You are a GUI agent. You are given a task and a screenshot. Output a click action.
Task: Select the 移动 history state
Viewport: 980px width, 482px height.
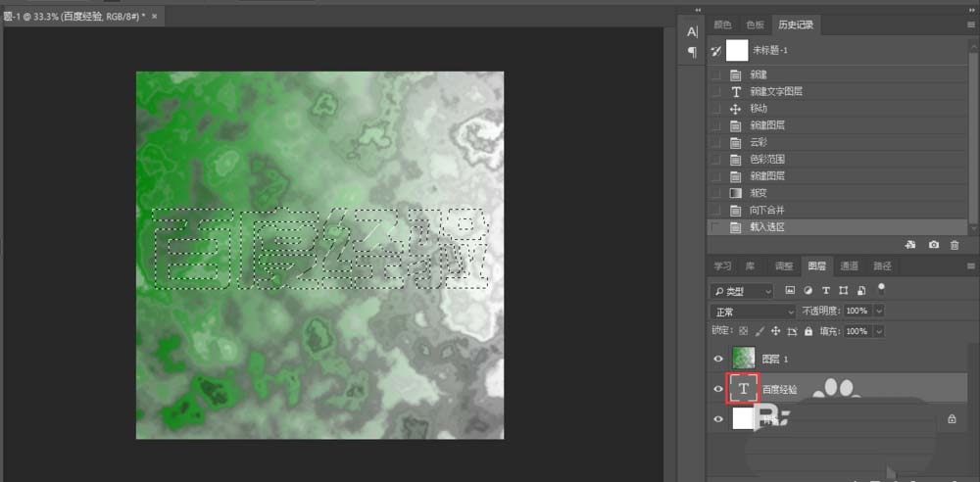click(837, 109)
